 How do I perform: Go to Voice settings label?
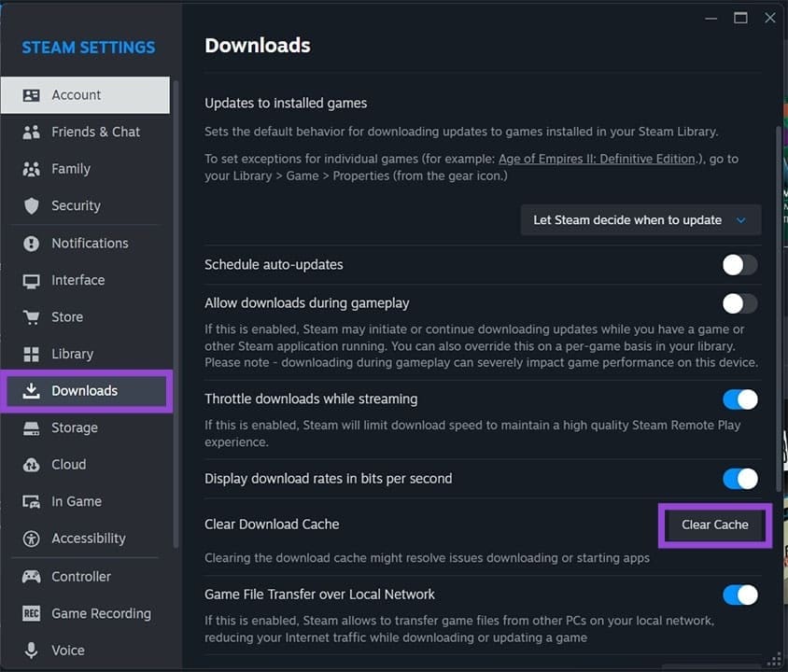pyautogui.click(x=68, y=651)
